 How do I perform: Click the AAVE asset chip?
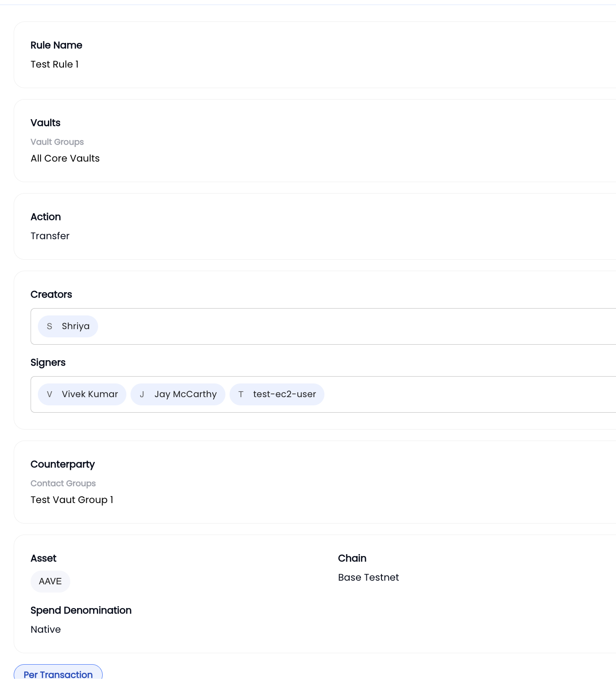(50, 582)
